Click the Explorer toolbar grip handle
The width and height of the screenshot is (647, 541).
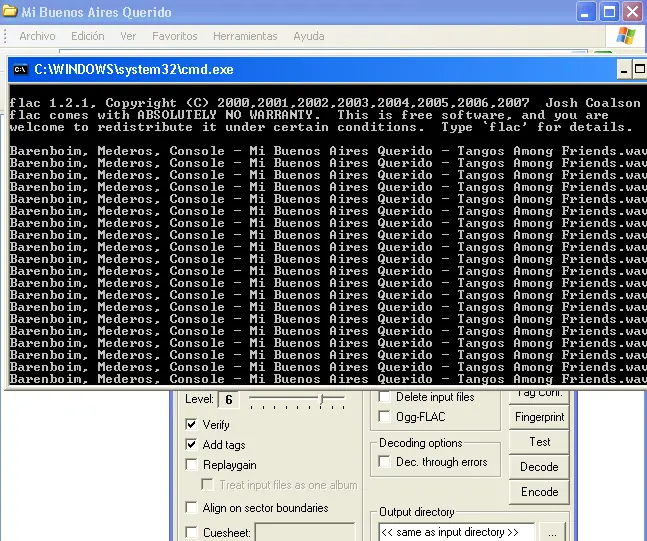coord(5,36)
